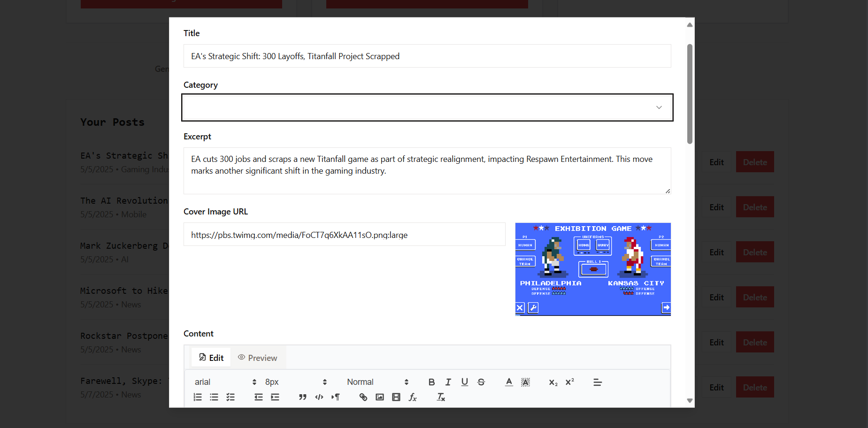Apply italic formatting in the editor

tap(448, 382)
